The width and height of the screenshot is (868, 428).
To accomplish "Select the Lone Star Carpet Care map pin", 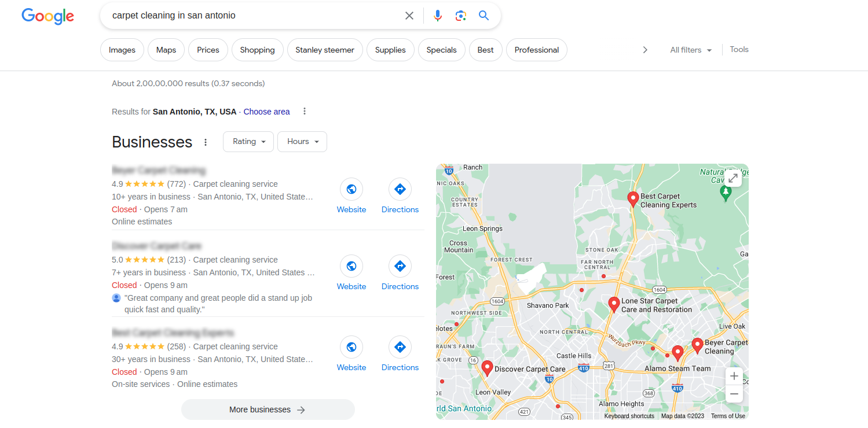I will coord(614,304).
